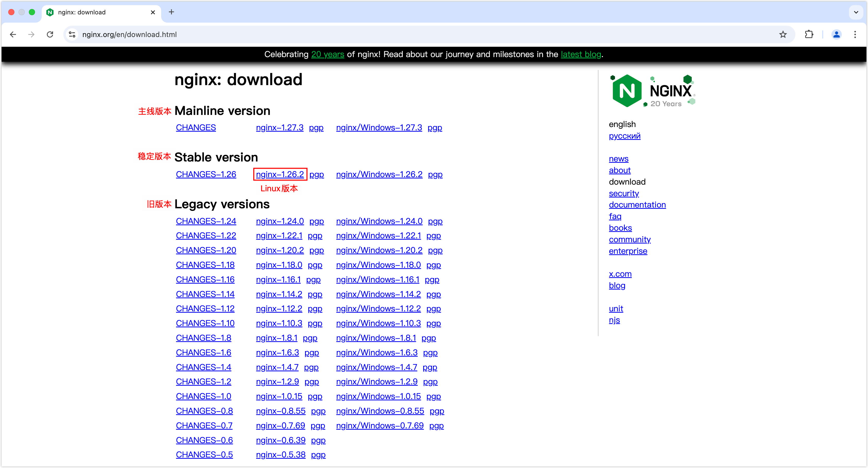Screen dimensions: 868x468
Task: Visit the documentation page from sidebar
Action: (x=637, y=205)
